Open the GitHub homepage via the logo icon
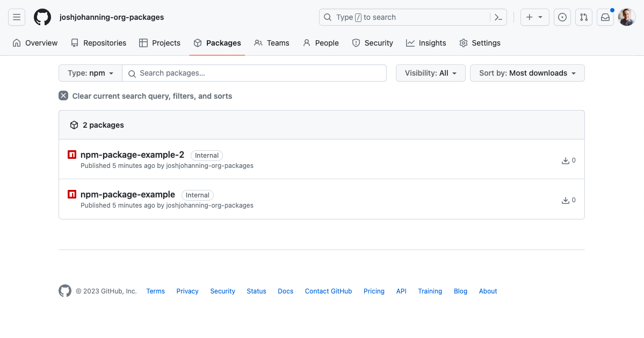The height and width of the screenshot is (338, 644). point(42,17)
